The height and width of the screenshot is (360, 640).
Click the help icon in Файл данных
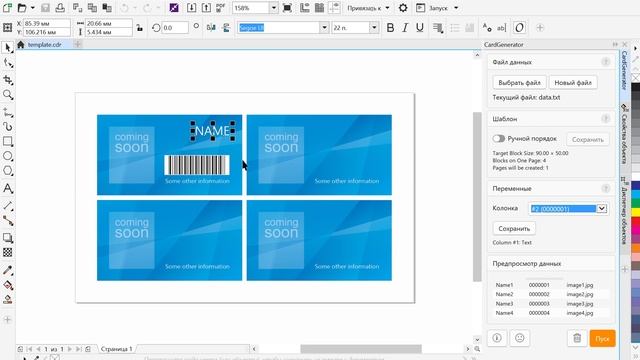coord(605,62)
